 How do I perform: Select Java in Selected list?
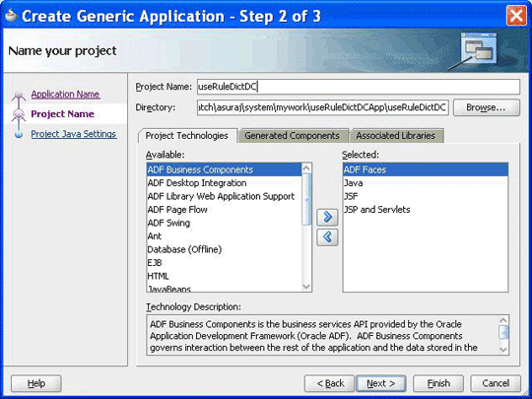(x=426, y=183)
